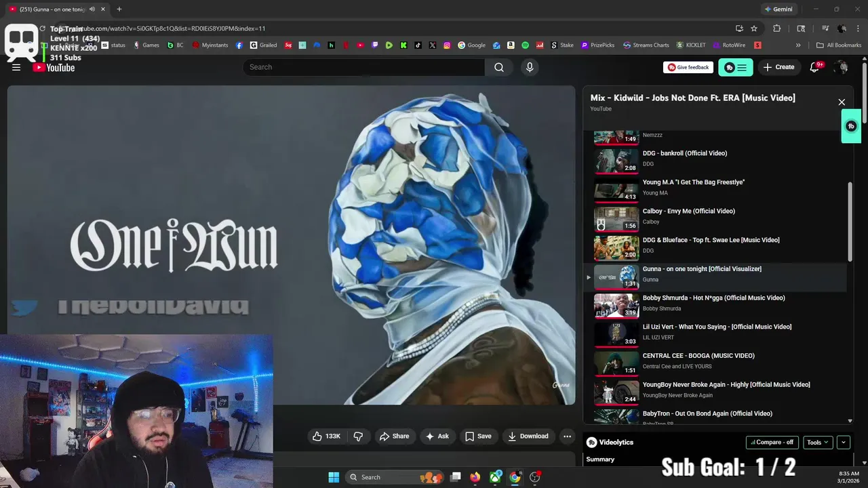The height and width of the screenshot is (488, 868).
Task: Click the YouTube search magnifier button
Action: click(499, 67)
